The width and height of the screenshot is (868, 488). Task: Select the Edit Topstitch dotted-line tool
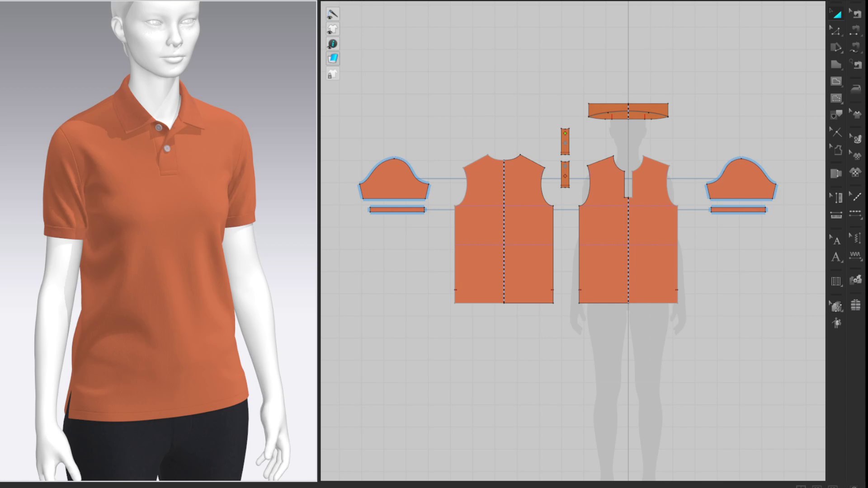[x=855, y=197]
